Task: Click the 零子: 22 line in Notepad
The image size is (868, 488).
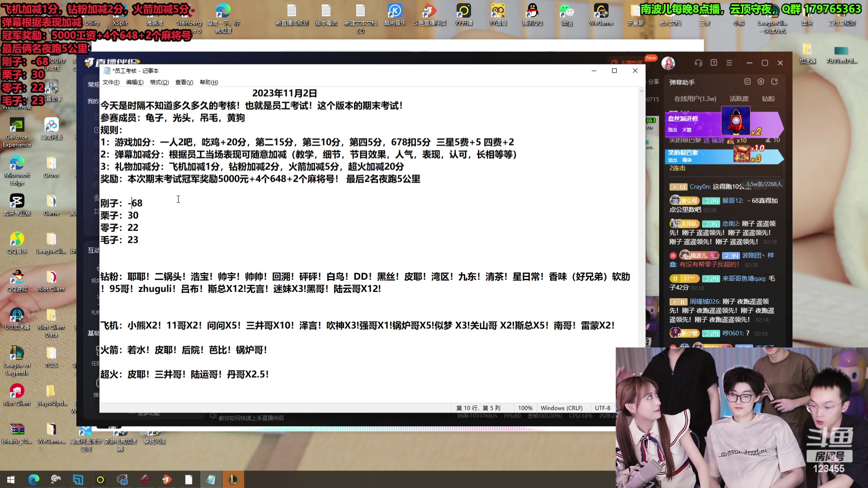Action: (119, 228)
